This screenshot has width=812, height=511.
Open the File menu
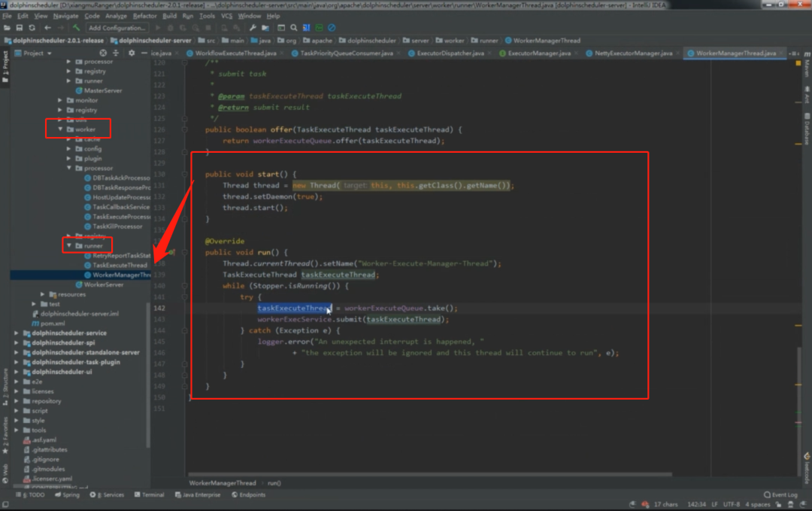(x=7, y=16)
